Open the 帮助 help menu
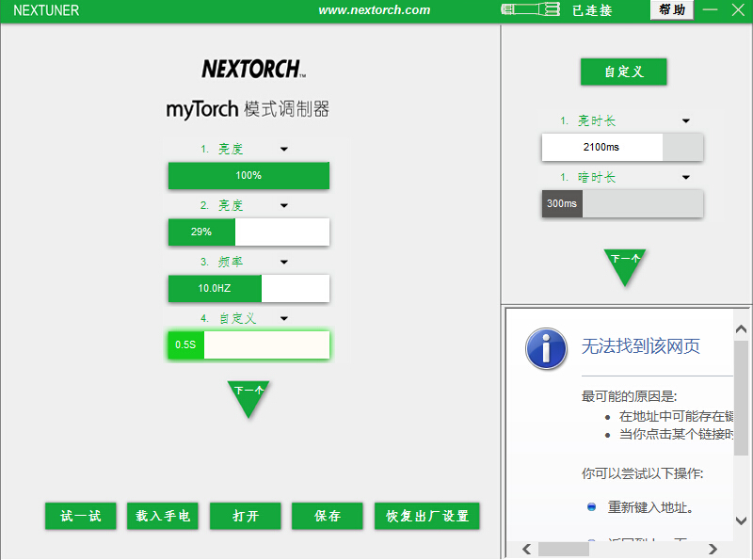The image size is (753, 560). [x=672, y=10]
